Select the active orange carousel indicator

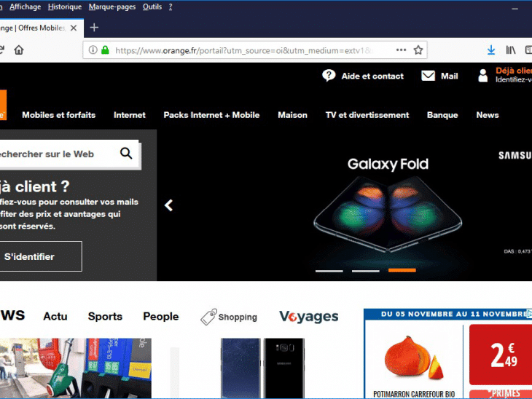pyautogui.click(x=402, y=270)
